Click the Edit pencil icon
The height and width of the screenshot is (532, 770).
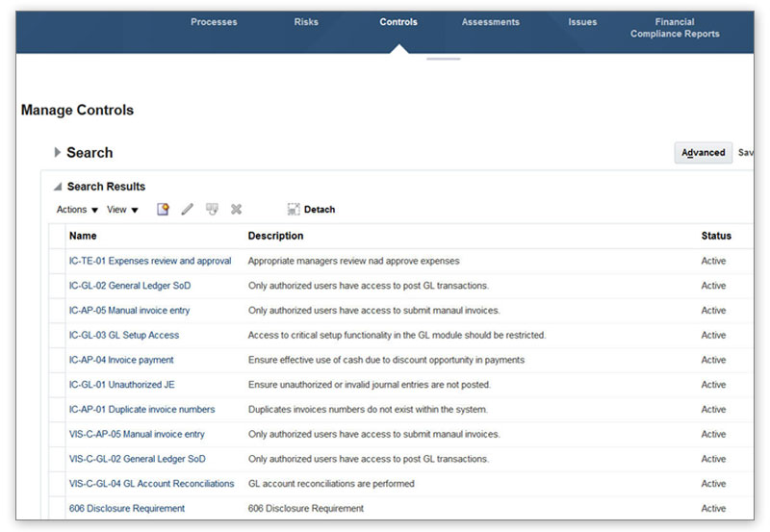tap(188, 209)
